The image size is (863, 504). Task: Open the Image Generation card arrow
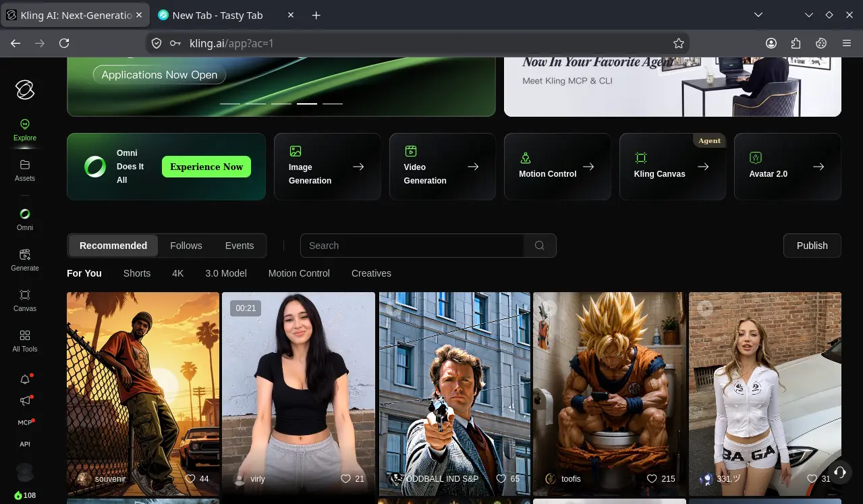358,167
